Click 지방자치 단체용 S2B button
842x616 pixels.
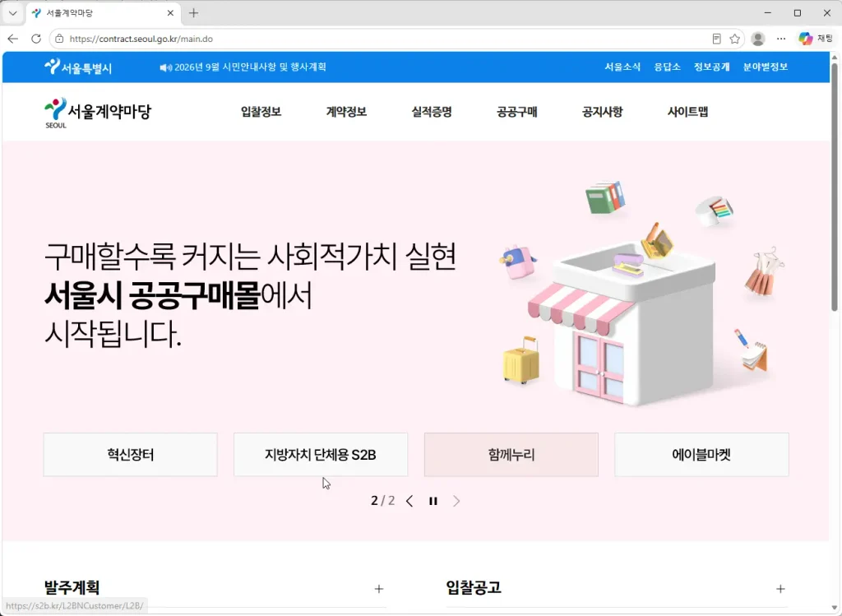point(321,454)
